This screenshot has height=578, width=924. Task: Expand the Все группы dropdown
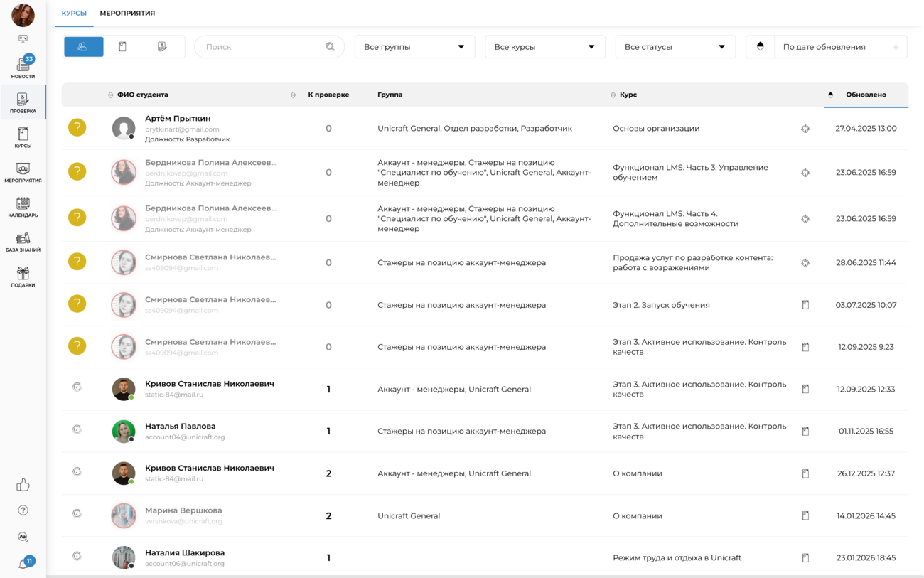click(x=414, y=47)
